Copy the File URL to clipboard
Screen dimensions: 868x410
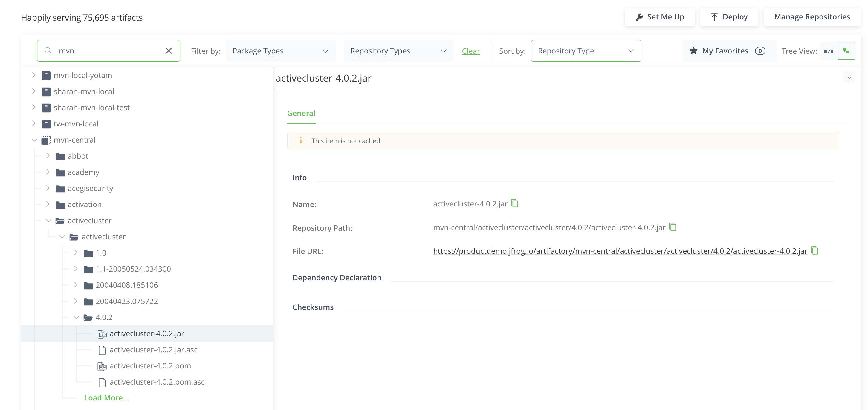point(814,251)
